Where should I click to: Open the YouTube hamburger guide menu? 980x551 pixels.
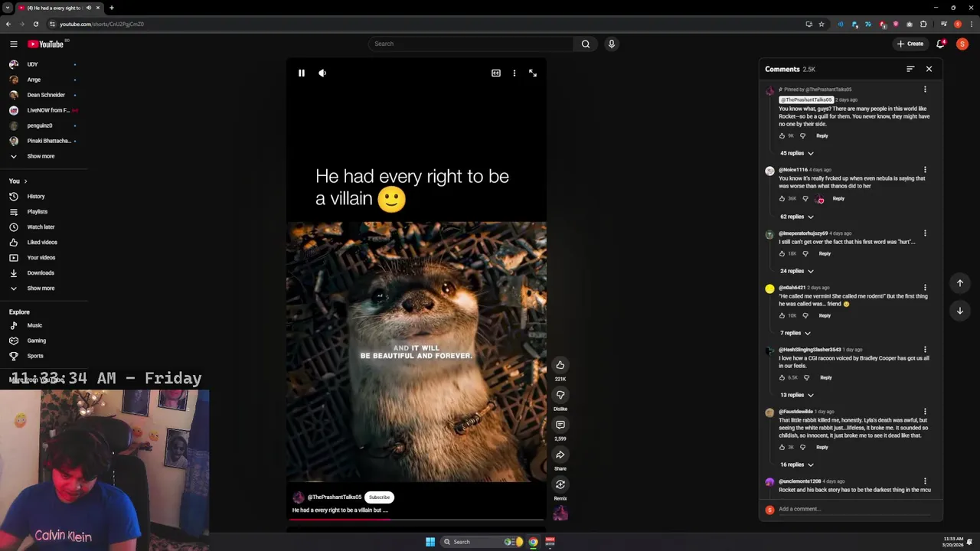(13, 44)
